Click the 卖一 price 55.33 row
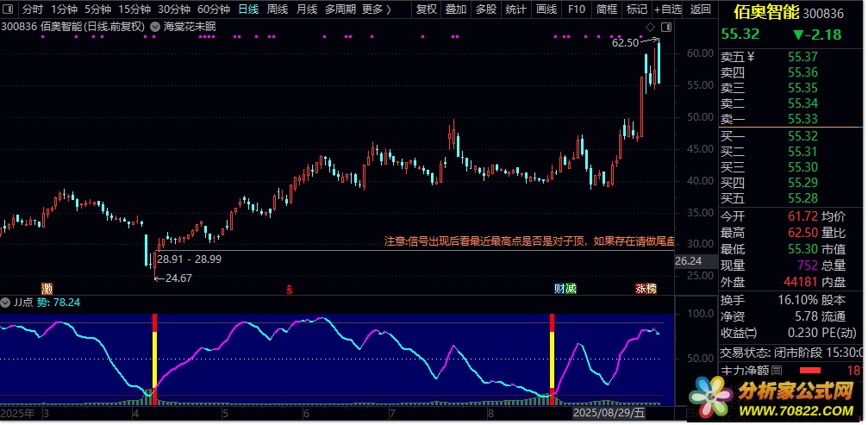 791,118
